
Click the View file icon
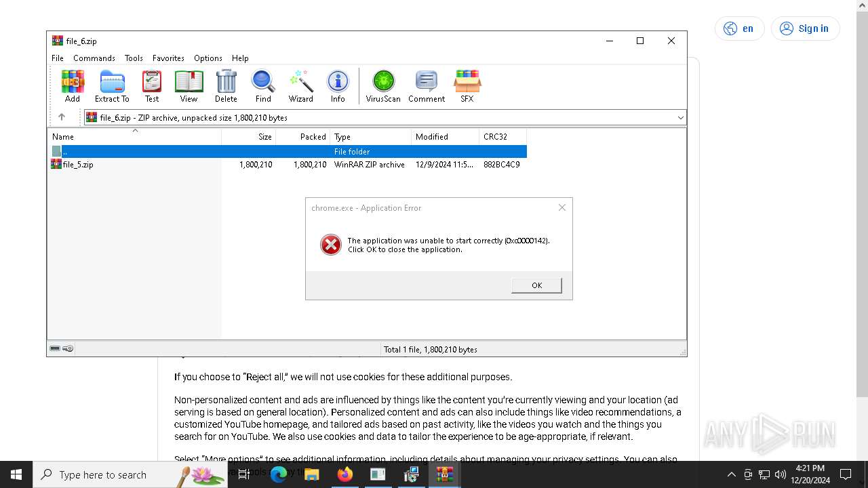189,86
